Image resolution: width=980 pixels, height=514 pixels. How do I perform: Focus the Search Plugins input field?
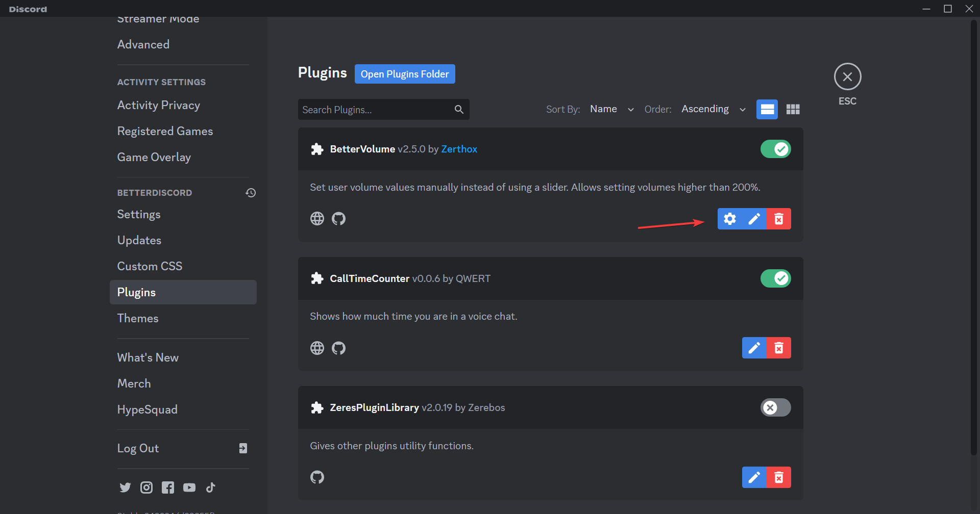384,109
